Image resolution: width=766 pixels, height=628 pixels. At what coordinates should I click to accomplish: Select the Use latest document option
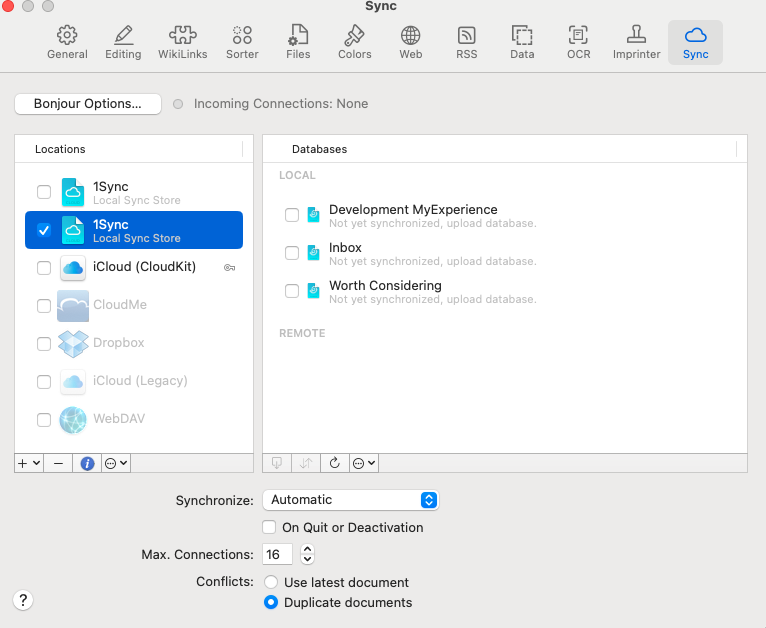point(271,582)
